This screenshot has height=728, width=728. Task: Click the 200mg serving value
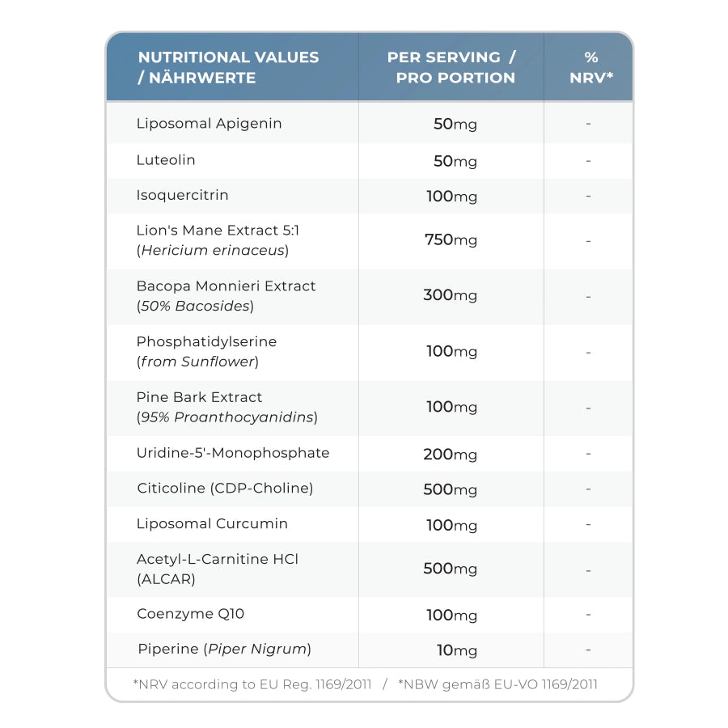[451, 455]
